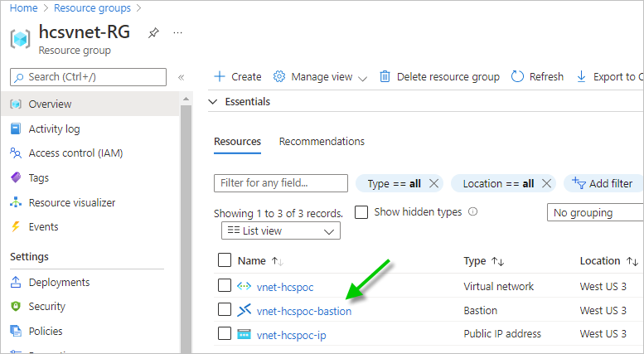
Task: Click the Activity log icon
Action: [16, 129]
